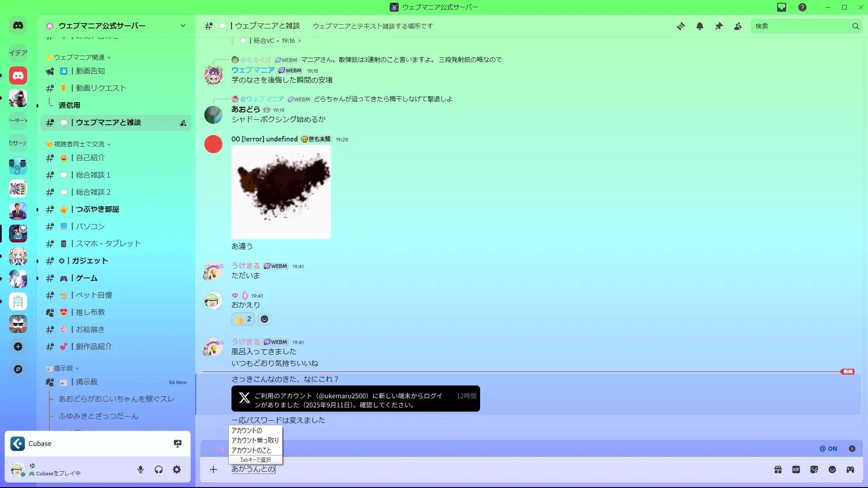Image resolution: width=868 pixels, height=488 pixels.
Task: Expand the ウェブマニア公式サーバー server dropdown
Action: (183, 26)
